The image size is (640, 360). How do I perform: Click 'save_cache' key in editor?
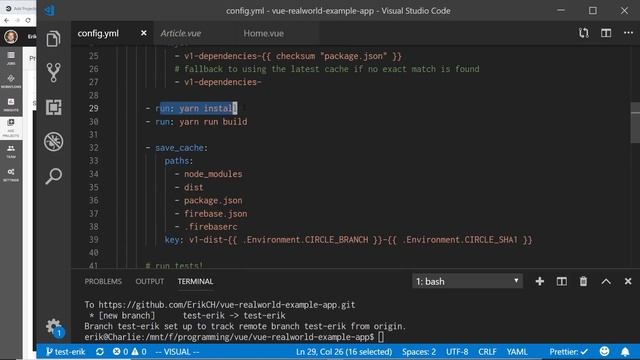179,148
